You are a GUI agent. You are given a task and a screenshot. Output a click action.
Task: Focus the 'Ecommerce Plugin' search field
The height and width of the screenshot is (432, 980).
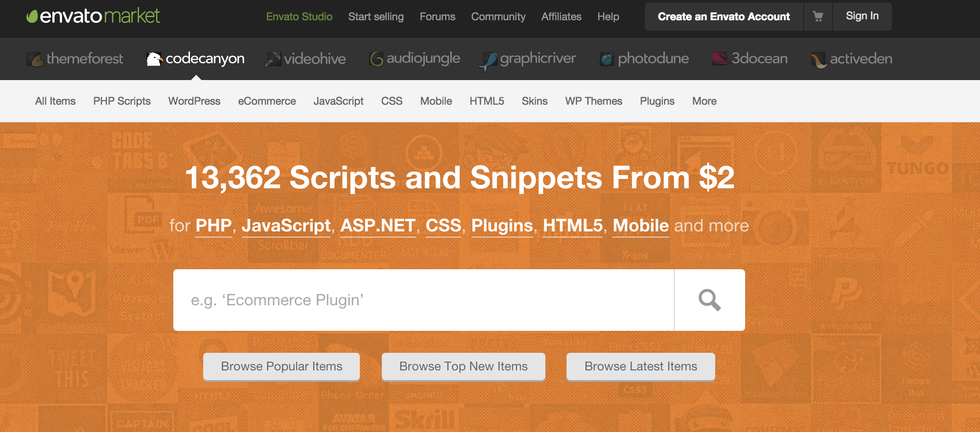pos(423,300)
